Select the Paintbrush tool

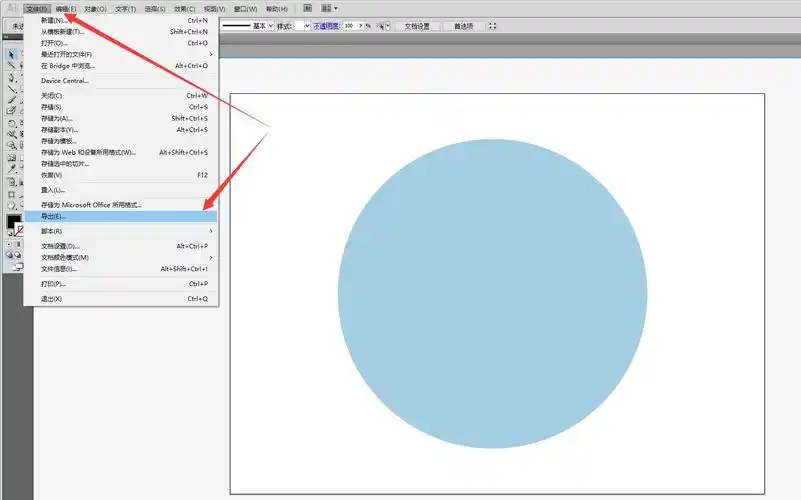pos(11,100)
